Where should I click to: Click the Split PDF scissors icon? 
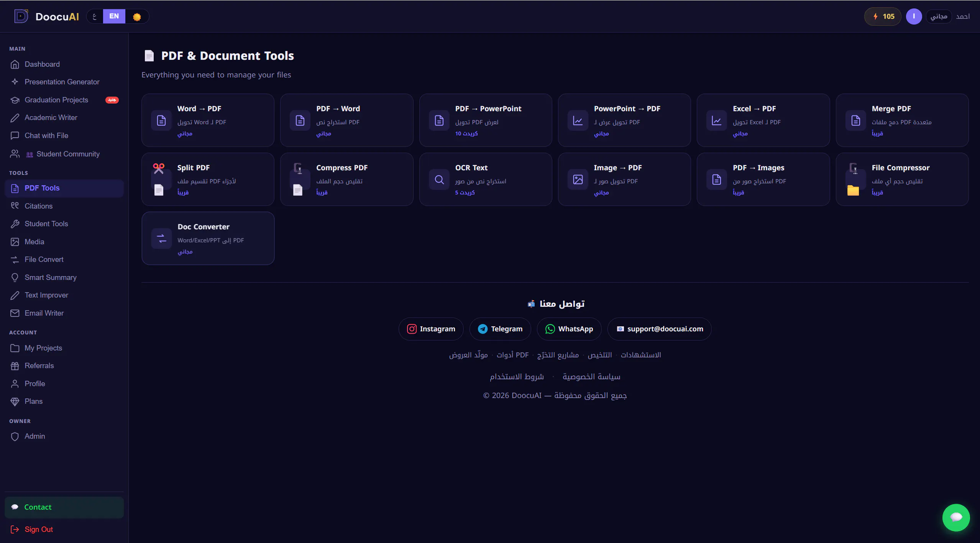coord(159,168)
